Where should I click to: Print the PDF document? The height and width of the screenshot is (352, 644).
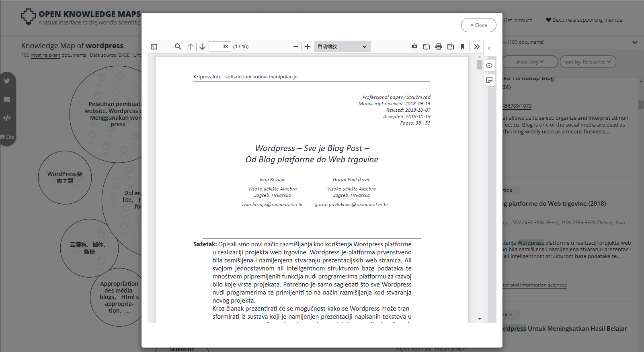click(439, 47)
